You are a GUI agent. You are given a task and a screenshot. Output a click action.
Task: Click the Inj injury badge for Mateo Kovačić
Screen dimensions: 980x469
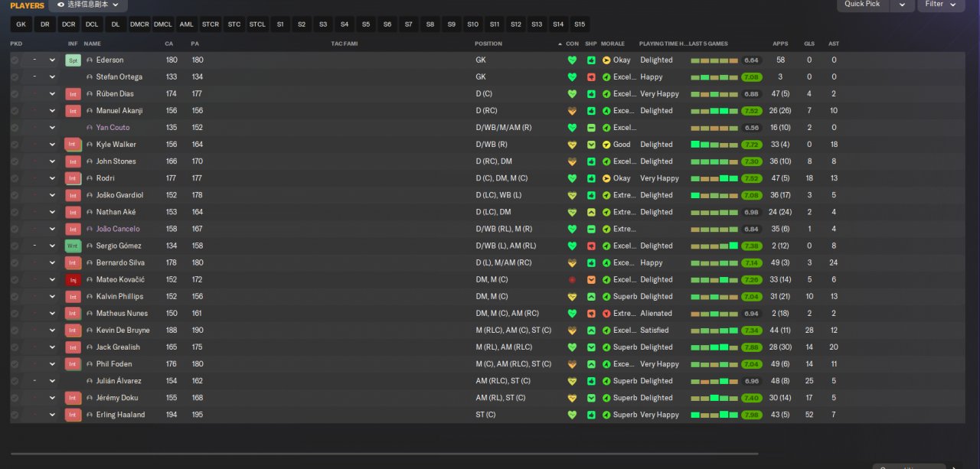click(73, 279)
